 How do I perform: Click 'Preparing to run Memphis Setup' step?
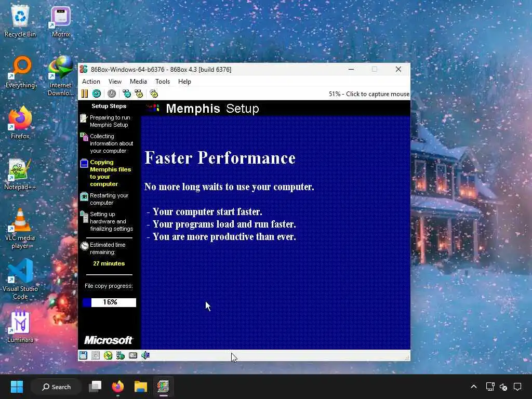[105, 121]
